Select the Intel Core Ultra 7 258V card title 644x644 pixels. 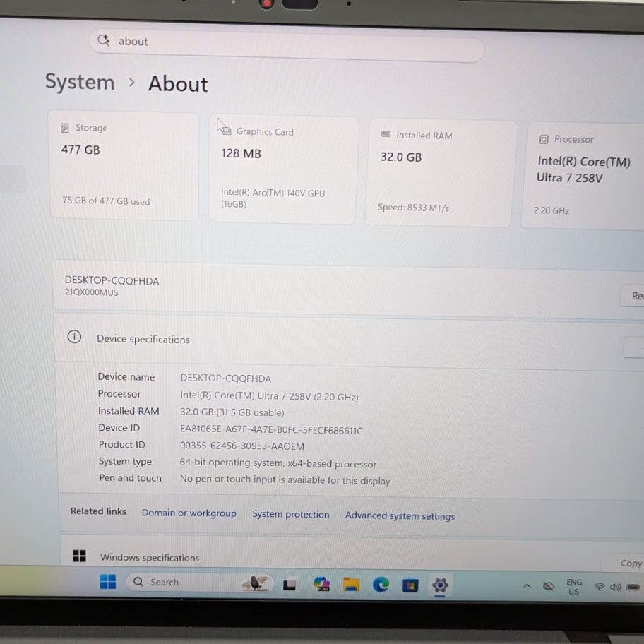pos(583,169)
